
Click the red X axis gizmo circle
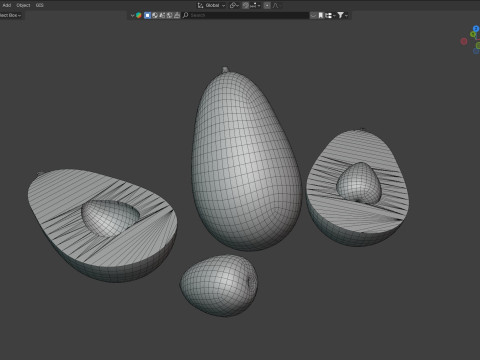(x=464, y=41)
